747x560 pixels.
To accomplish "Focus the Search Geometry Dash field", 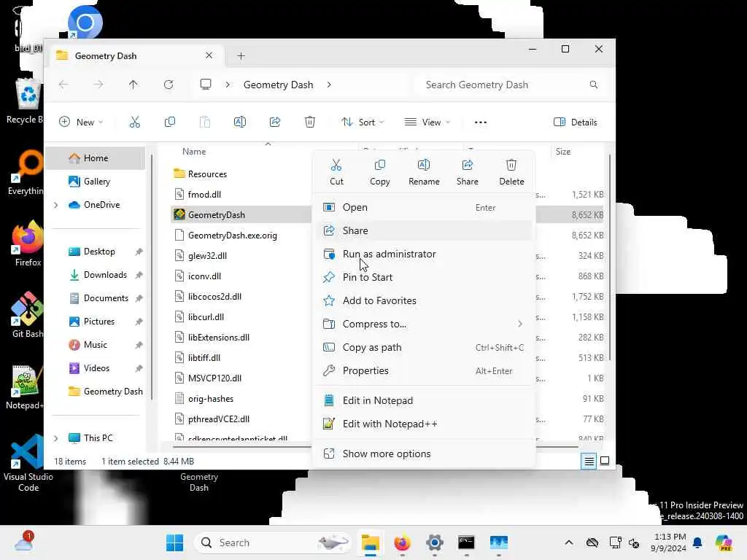I will pos(510,85).
